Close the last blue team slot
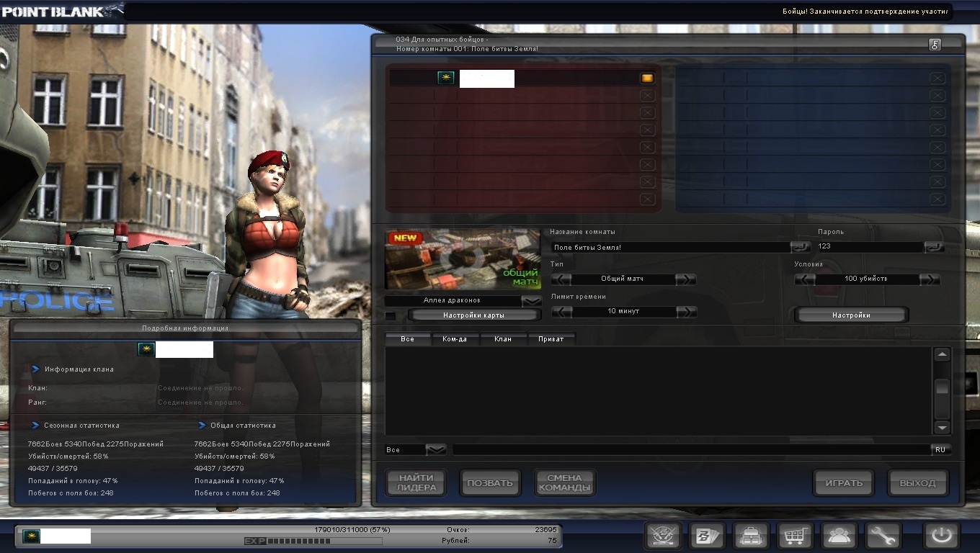980x553 pixels. [937, 199]
